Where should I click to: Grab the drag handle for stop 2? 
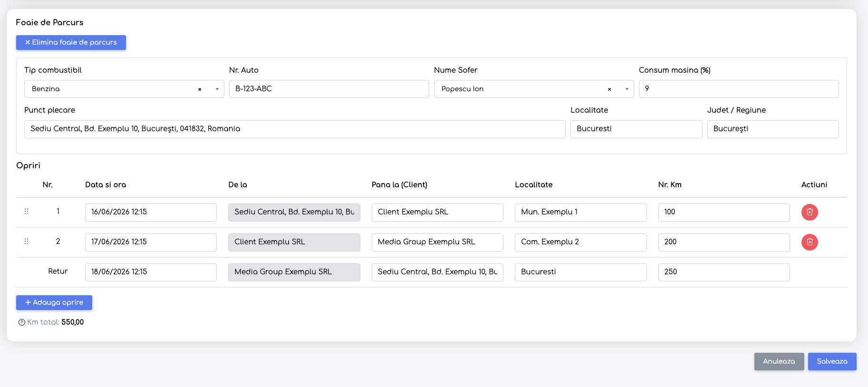[26, 242]
